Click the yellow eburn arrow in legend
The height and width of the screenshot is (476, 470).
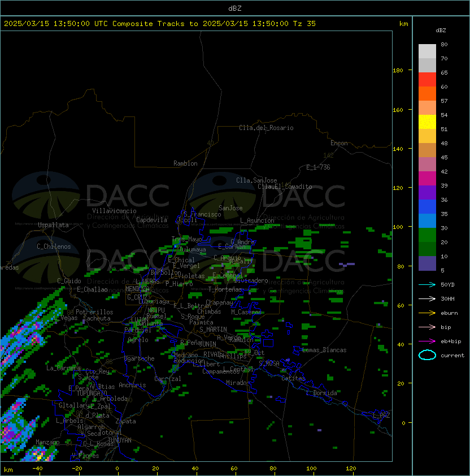click(427, 313)
